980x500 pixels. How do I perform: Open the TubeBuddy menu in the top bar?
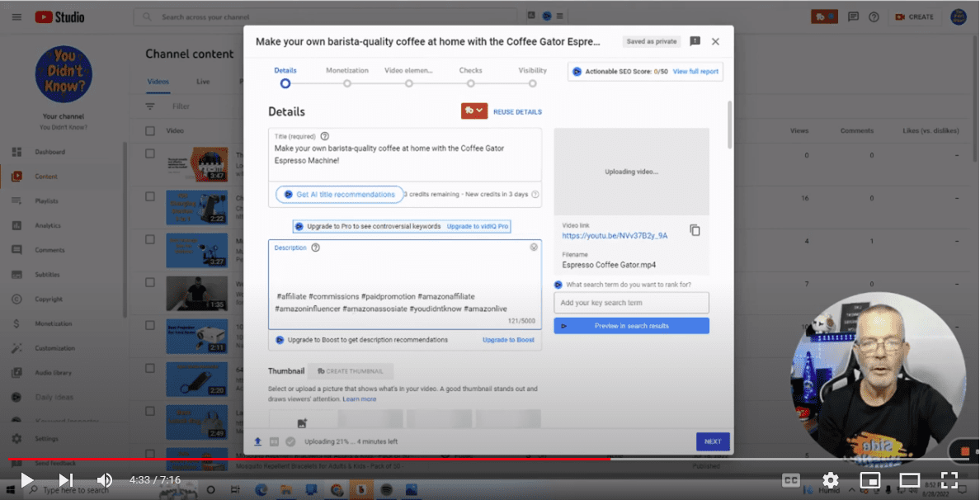[825, 17]
